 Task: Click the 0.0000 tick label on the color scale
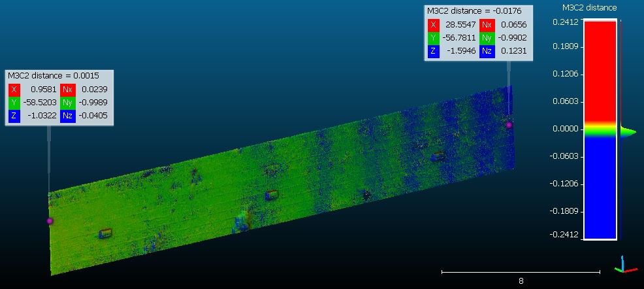565,129
